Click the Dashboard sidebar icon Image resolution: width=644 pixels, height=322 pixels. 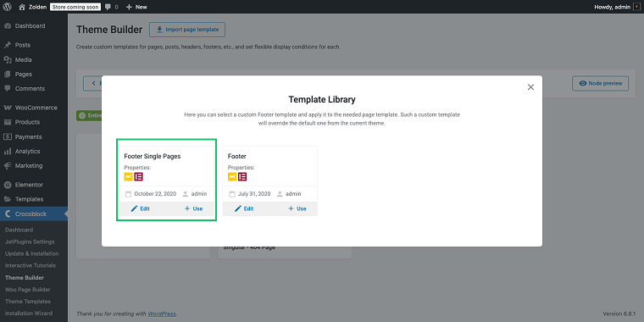pyautogui.click(x=7, y=26)
